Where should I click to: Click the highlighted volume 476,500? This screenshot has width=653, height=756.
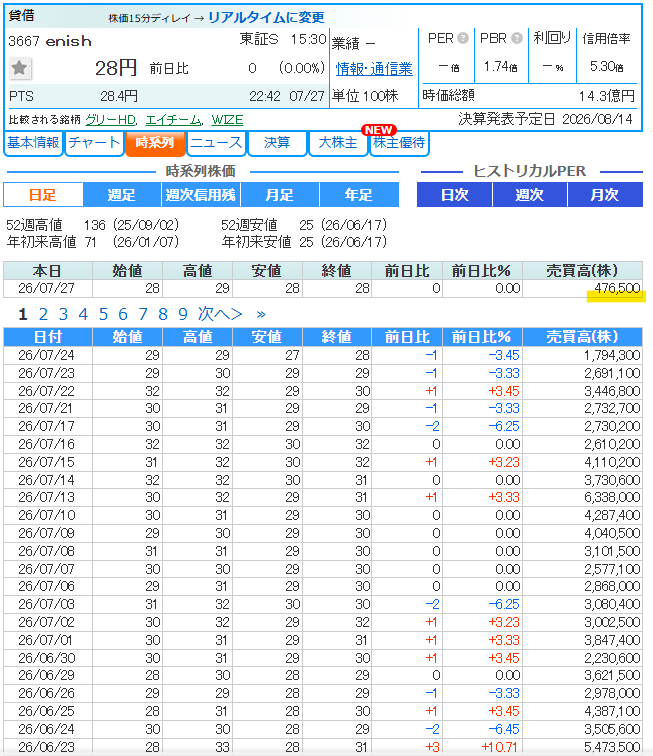click(617, 288)
